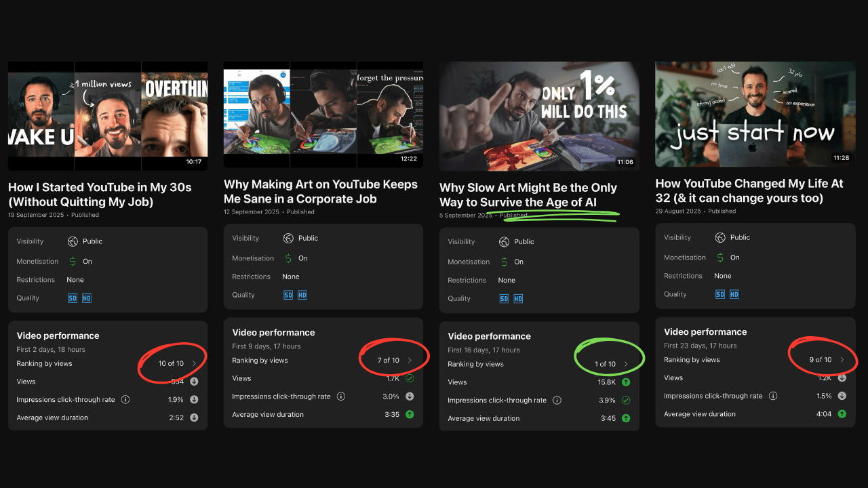Click the HD quality badge on the fourth video

tap(734, 294)
